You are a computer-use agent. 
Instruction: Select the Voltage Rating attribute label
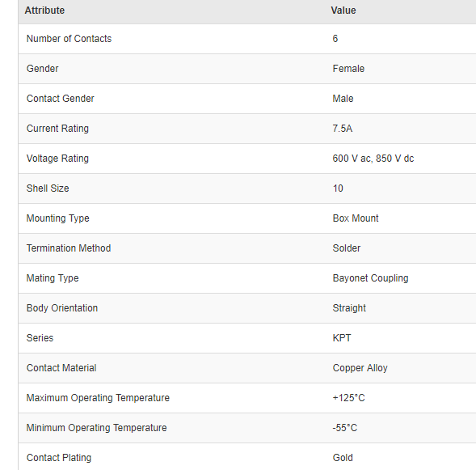tap(57, 159)
